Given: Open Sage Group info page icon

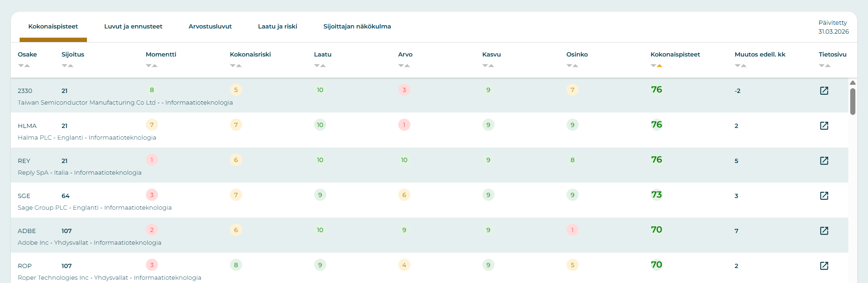Looking at the screenshot, I should click(x=824, y=196).
